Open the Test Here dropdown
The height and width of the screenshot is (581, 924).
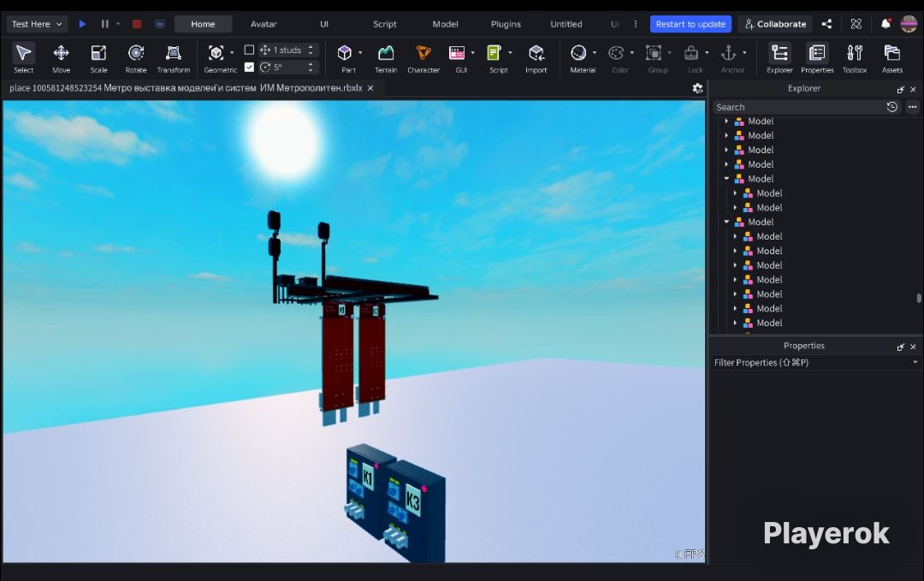click(37, 24)
